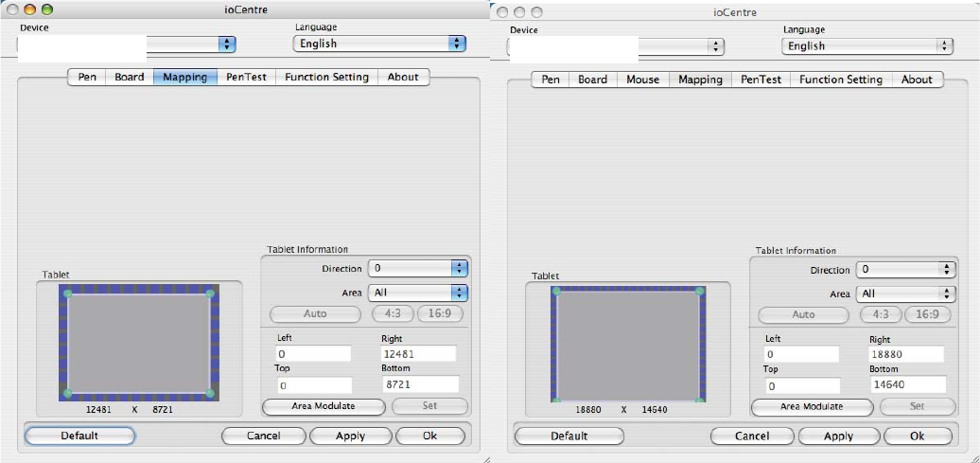The image size is (980, 463).
Task: Open the Language dropdown in left window
Action: click(380, 44)
